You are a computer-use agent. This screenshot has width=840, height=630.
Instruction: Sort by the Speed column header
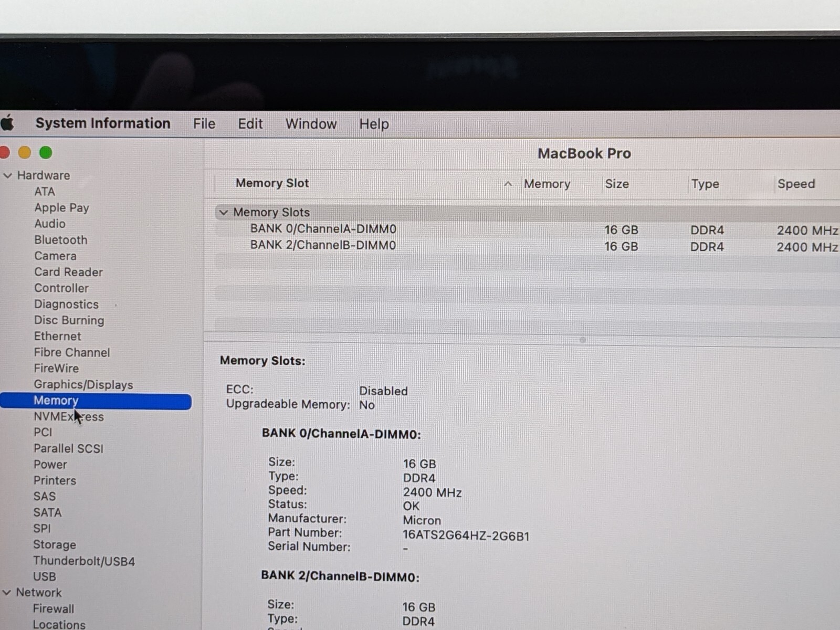coord(796,184)
